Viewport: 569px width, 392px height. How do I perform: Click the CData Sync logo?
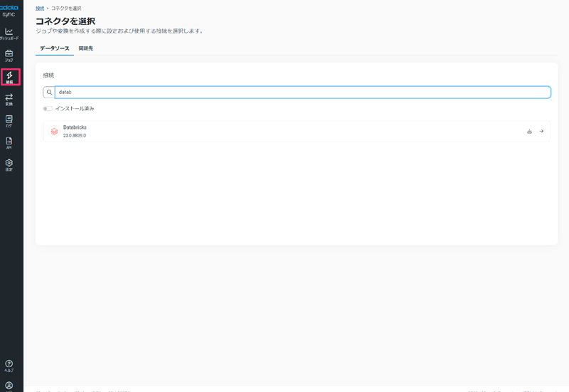(x=9, y=11)
